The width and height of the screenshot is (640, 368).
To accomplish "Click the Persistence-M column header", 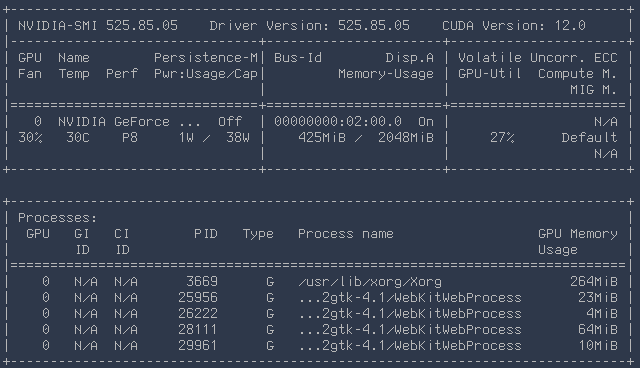I will [206, 58].
